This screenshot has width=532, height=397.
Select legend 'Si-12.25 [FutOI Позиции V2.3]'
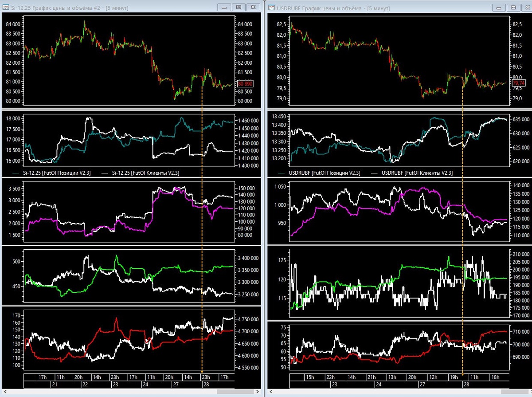coord(58,173)
